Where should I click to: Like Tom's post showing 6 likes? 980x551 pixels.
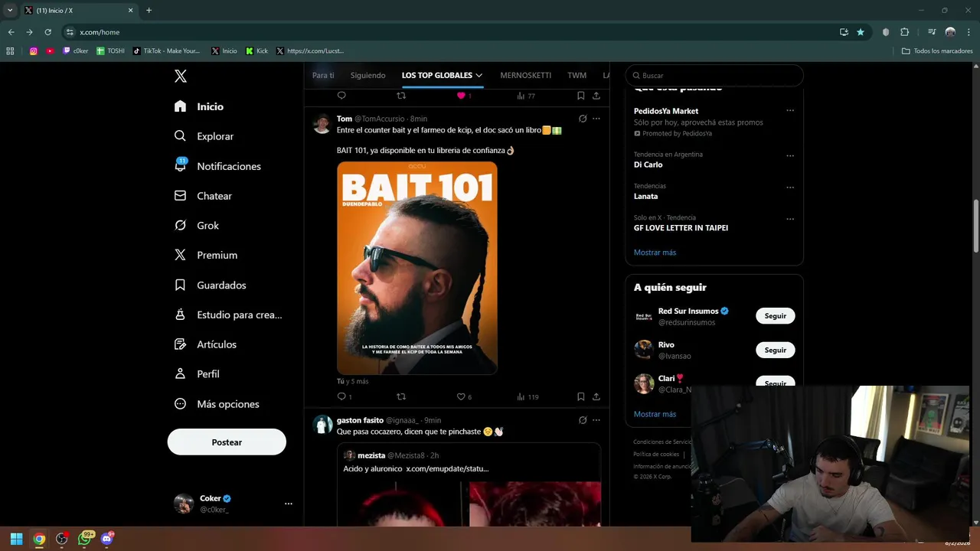tap(461, 396)
